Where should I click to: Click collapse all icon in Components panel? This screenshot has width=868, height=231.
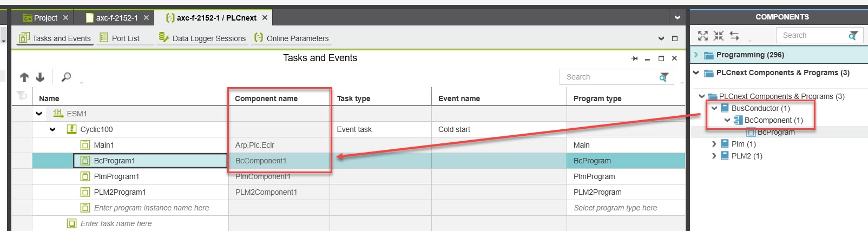(719, 36)
